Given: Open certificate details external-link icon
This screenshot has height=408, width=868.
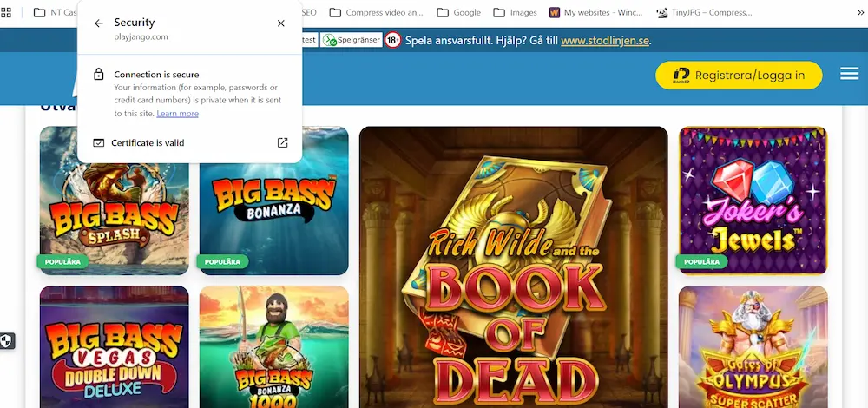Looking at the screenshot, I should [282, 143].
